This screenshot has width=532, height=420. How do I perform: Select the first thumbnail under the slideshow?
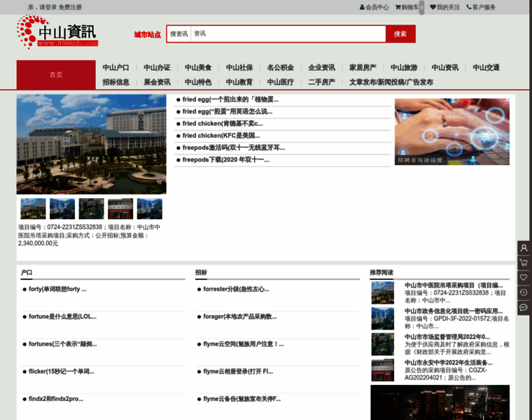tap(34, 209)
